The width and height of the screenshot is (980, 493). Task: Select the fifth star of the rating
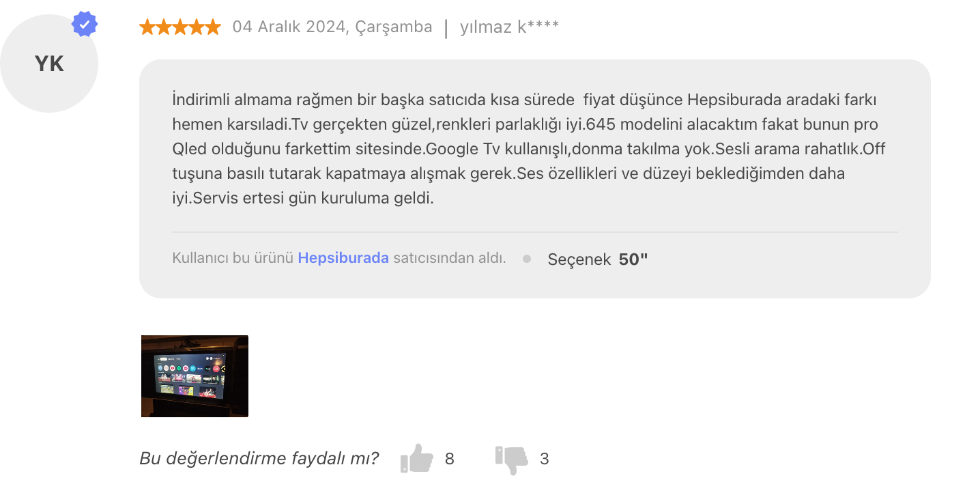click(x=212, y=27)
